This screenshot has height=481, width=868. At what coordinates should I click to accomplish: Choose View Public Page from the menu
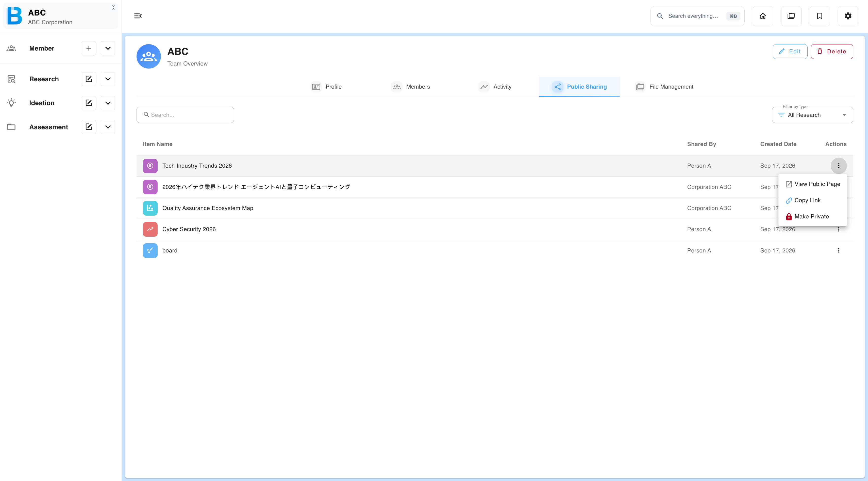click(x=812, y=184)
